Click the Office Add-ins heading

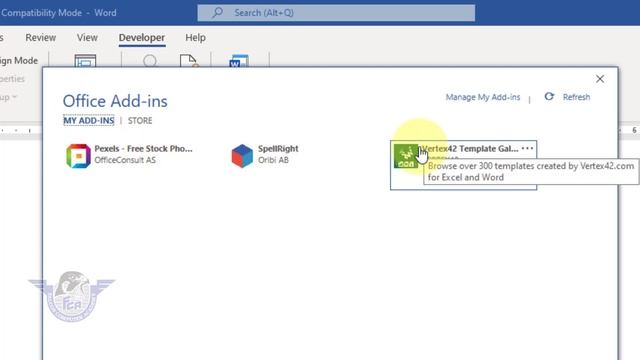(x=115, y=101)
